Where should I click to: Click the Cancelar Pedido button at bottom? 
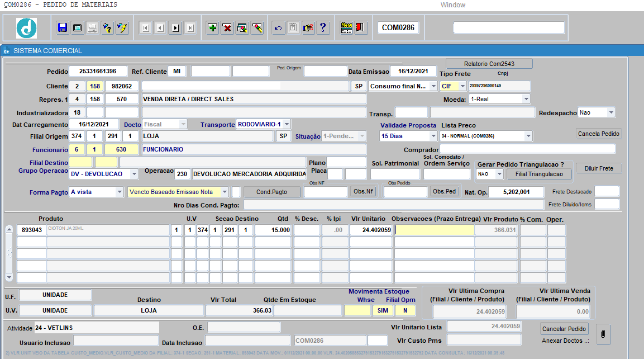point(564,329)
